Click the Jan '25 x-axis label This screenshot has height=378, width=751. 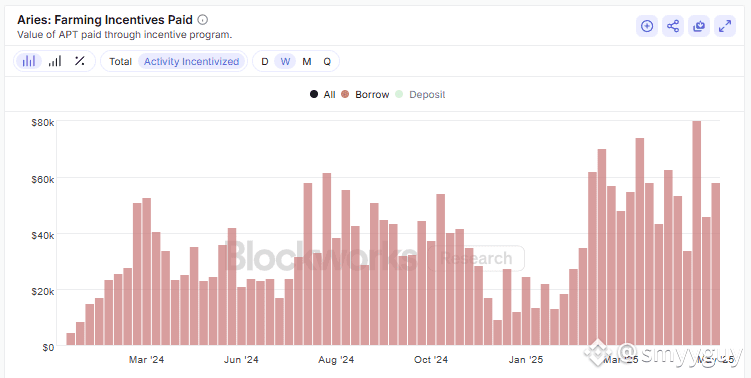525,360
